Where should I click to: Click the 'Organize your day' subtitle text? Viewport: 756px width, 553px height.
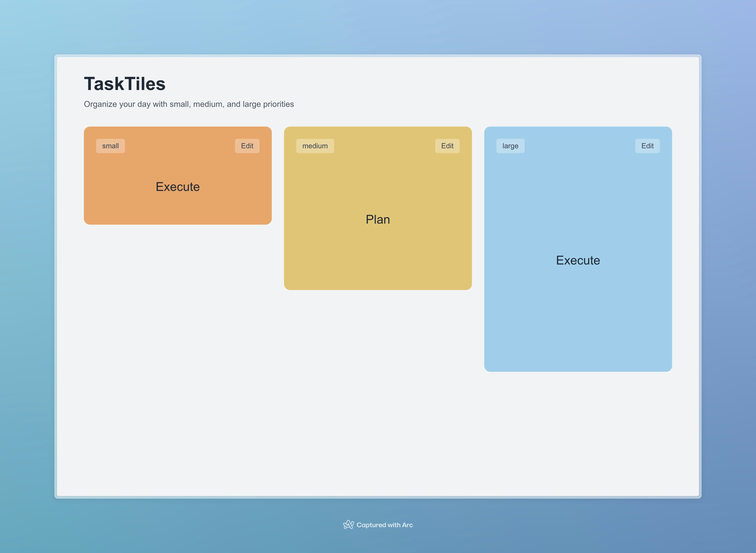click(189, 104)
